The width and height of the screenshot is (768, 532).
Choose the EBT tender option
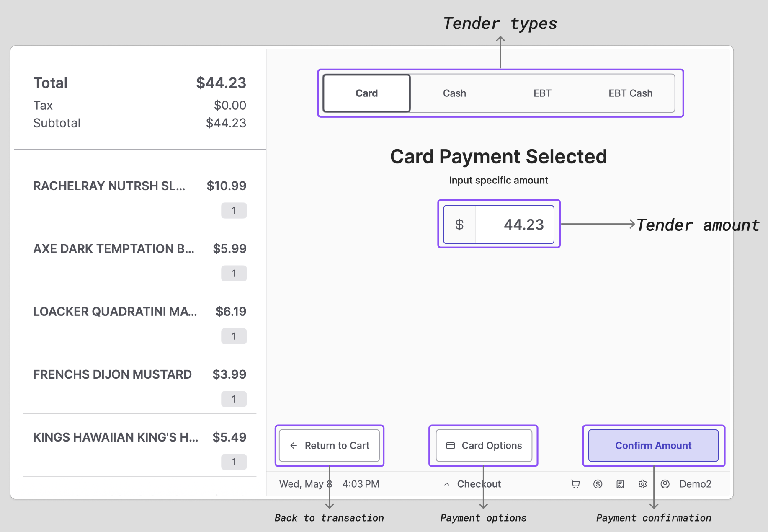click(x=542, y=93)
